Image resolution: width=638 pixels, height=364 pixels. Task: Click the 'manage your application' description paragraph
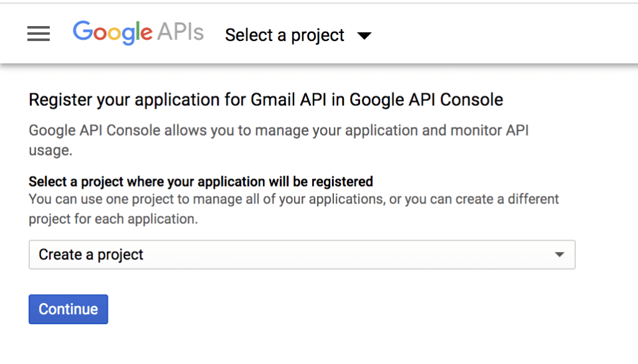[279, 131]
